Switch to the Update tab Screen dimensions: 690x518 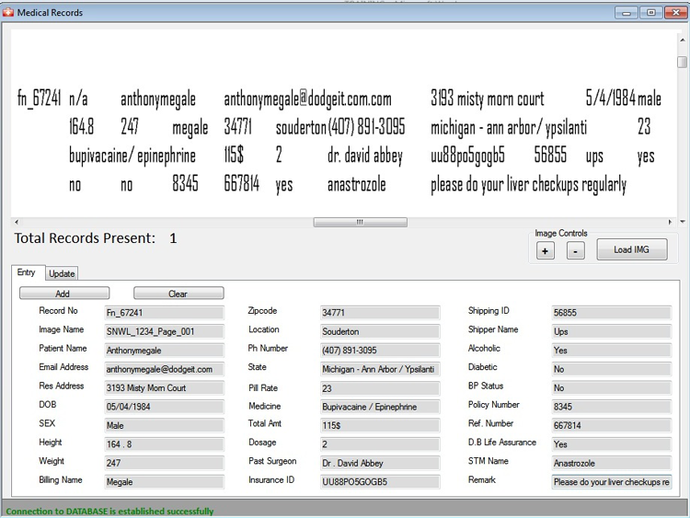(62, 273)
